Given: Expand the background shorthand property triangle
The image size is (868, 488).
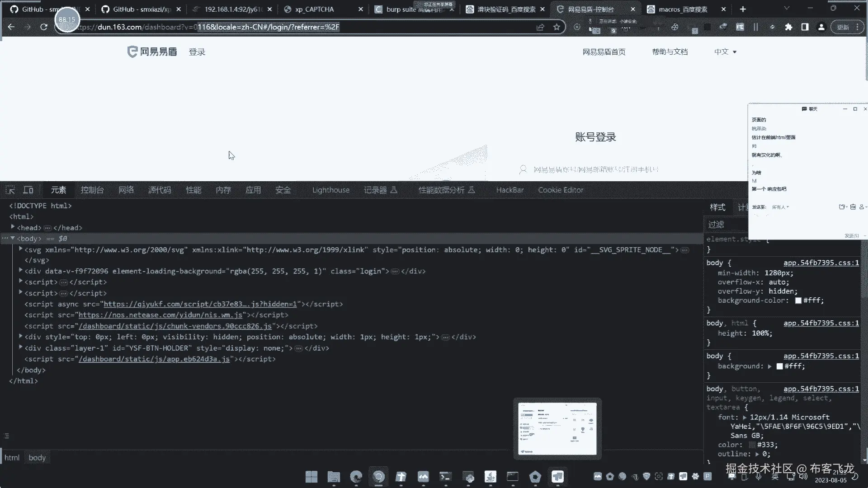Looking at the screenshot, I should click(x=769, y=366).
